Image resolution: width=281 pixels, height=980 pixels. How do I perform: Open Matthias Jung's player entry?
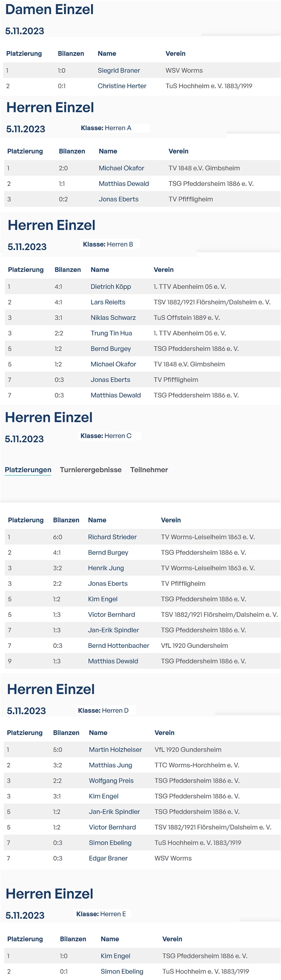pyautogui.click(x=111, y=765)
